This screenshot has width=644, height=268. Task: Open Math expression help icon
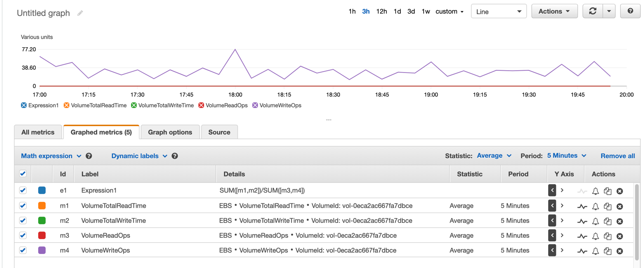(89, 156)
